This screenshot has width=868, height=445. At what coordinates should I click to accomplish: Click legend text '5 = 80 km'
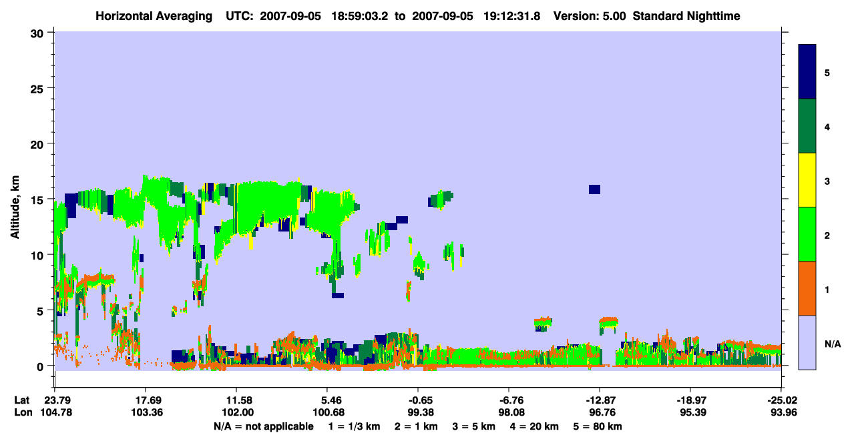(598, 426)
